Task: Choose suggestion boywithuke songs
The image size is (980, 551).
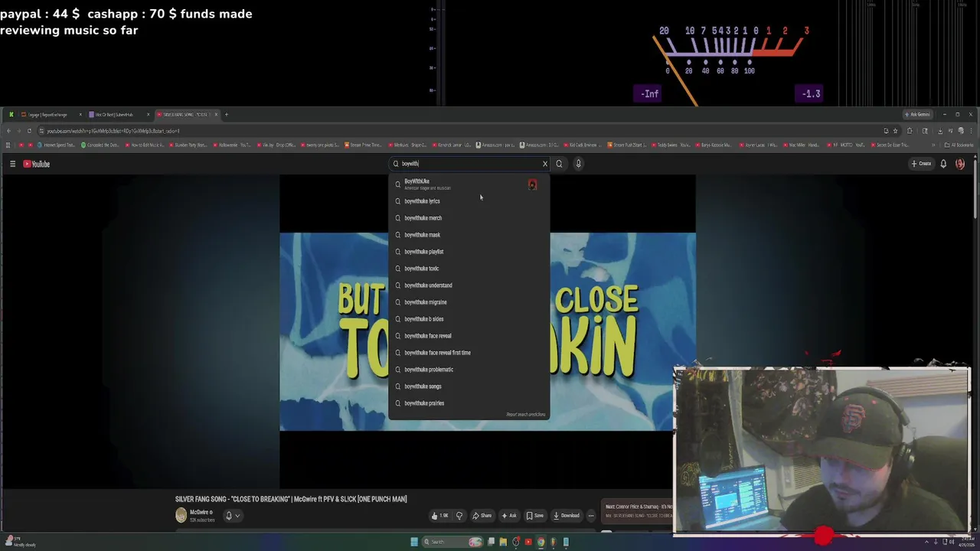Action: (x=469, y=386)
